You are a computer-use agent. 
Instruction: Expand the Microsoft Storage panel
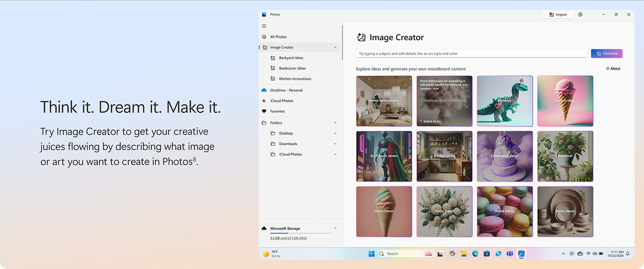(335, 228)
